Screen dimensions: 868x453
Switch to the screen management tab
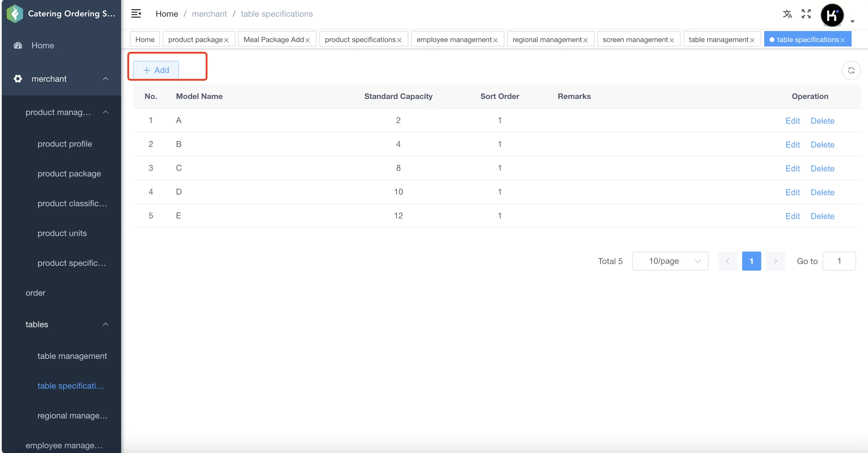[x=635, y=39]
